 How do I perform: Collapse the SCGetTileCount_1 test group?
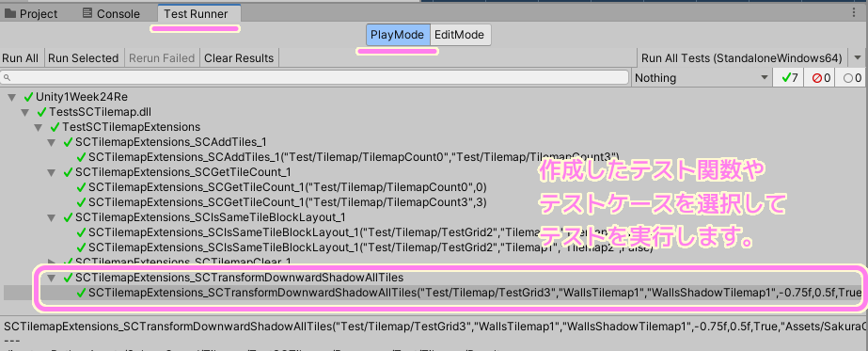[52, 172]
